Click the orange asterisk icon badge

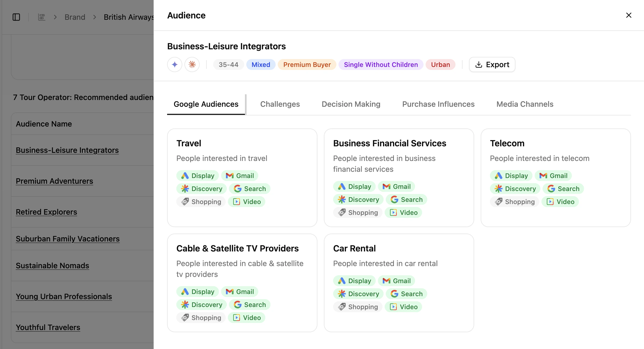[x=192, y=64]
